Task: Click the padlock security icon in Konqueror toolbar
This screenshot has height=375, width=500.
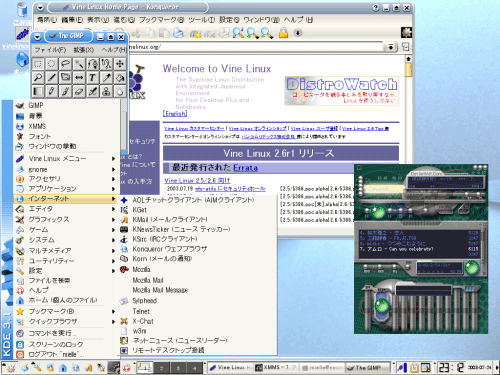Action: tap(283, 33)
